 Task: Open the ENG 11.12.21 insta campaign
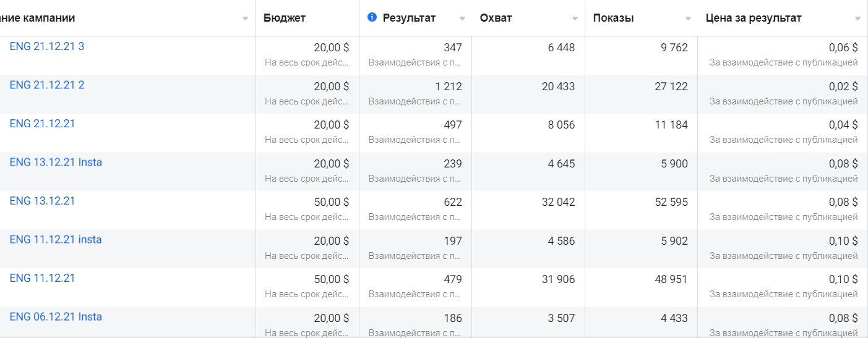(x=56, y=240)
